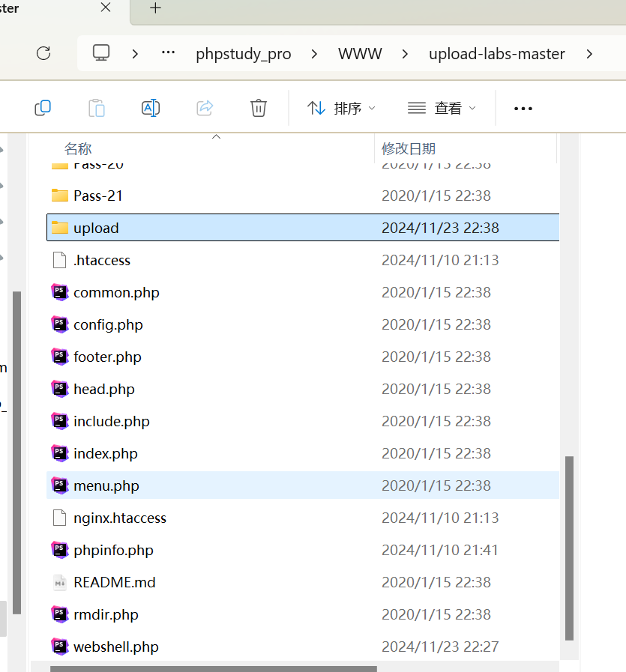Viewport: 626px width, 672px height.
Task: Click the file list horizontal scrollbar thumb
Action: pyautogui.click(x=214, y=668)
